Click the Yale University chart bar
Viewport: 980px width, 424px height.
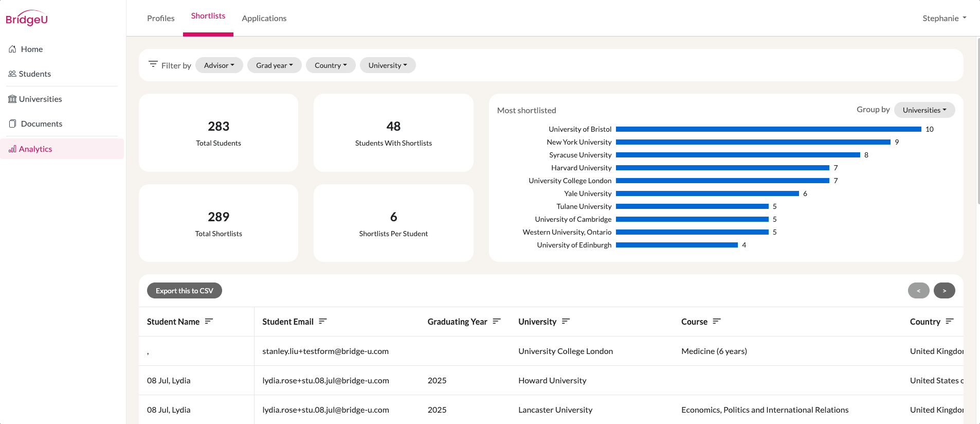(x=707, y=193)
